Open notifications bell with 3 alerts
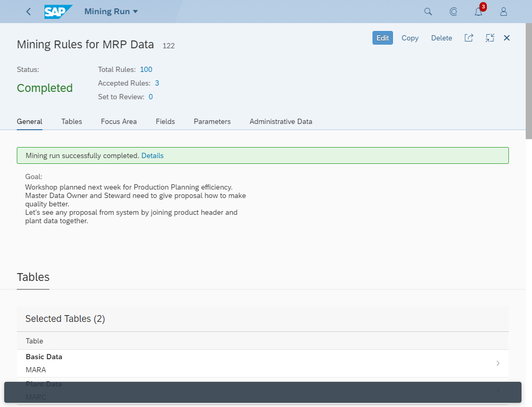The image size is (532, 407). click(x=479, y=11)
